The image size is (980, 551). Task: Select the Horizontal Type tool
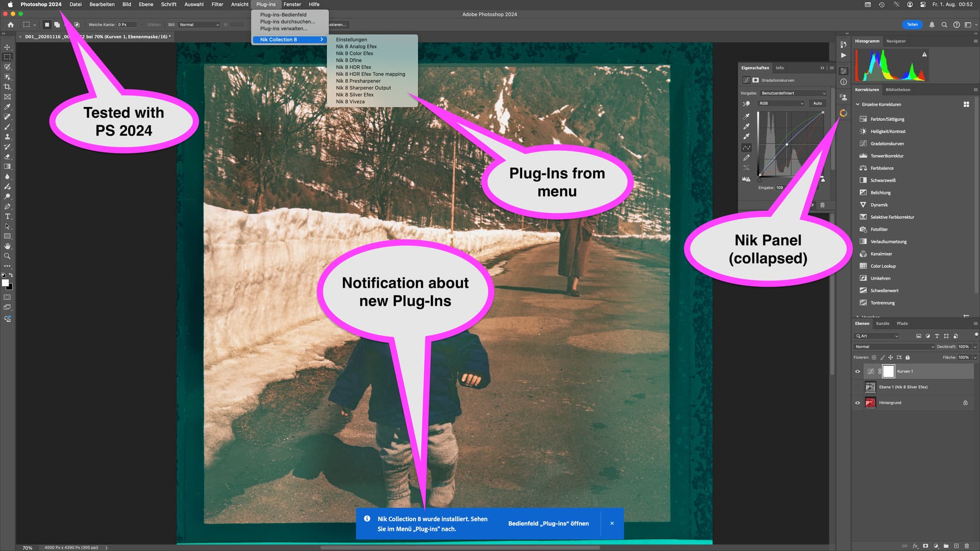[x=7, y=216]
